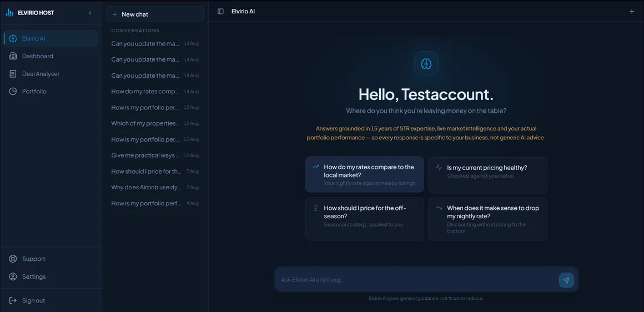Open 'How is my portfolio perf...' from 4 Aug
Image resolution: width=644 pixels, height=312 pixels.
155,203
